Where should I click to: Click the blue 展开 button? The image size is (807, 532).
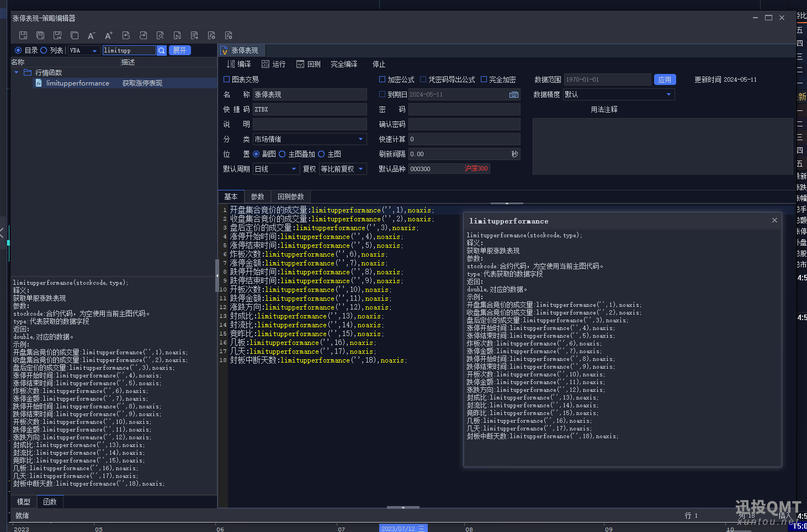tap(180, 50)
